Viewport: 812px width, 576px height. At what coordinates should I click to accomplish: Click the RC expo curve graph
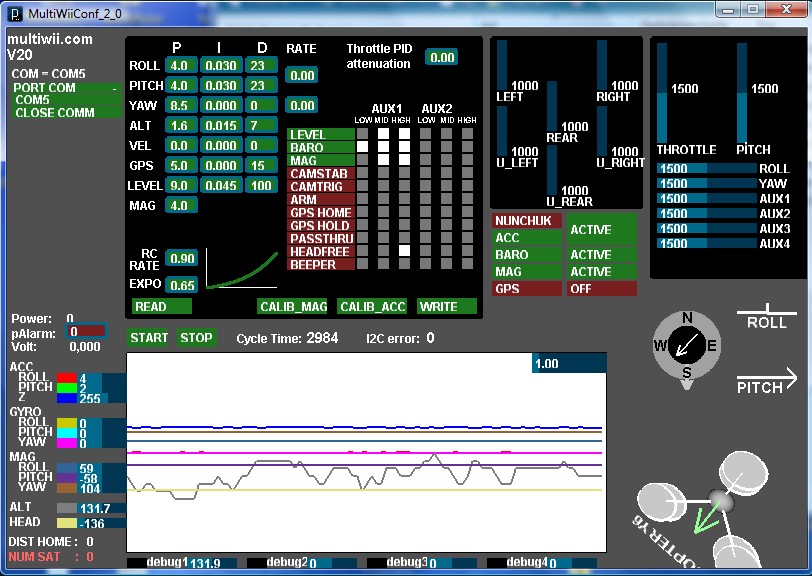coord(241,268)
